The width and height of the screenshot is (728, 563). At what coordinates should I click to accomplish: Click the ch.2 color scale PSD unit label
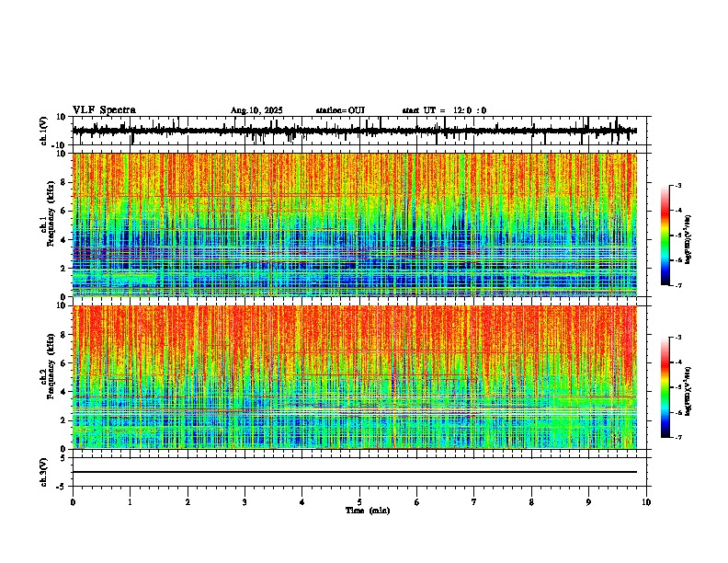tap(688, 391)
